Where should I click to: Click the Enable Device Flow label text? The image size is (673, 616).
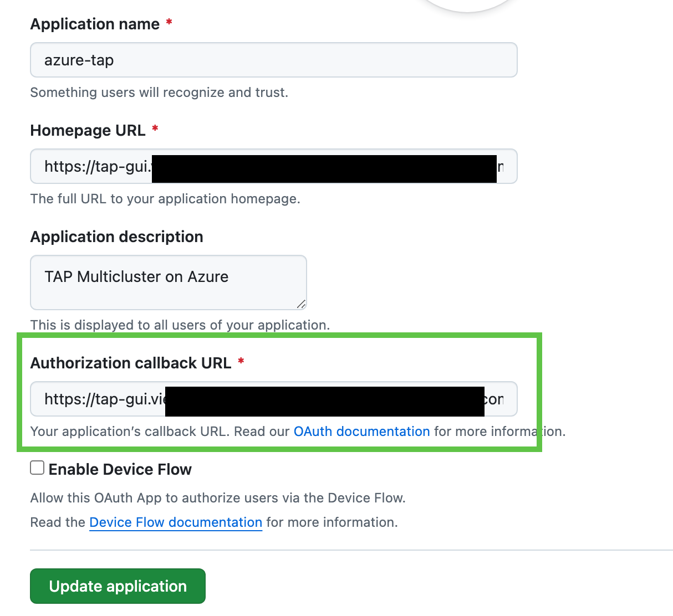click(120, 469)
